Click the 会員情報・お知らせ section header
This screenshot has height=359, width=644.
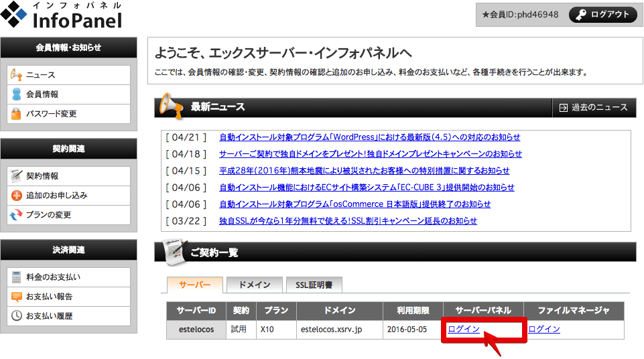point(68,48)
